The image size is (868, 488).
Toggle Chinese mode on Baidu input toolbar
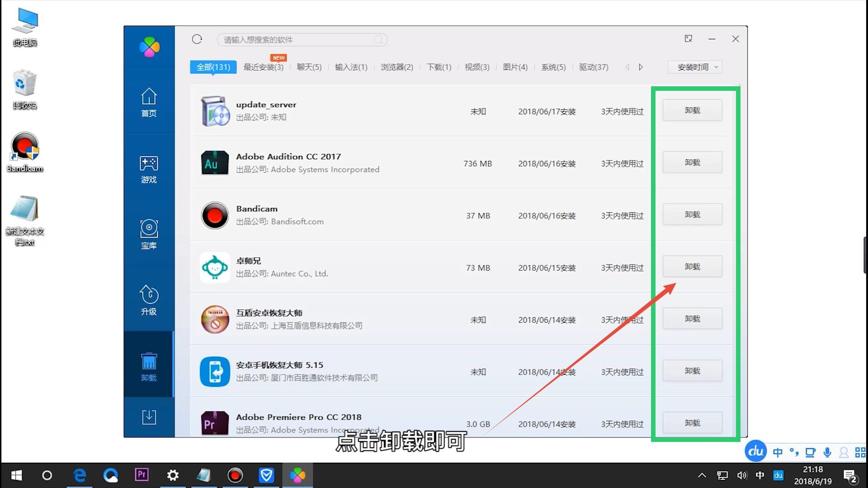pos(778,452)
